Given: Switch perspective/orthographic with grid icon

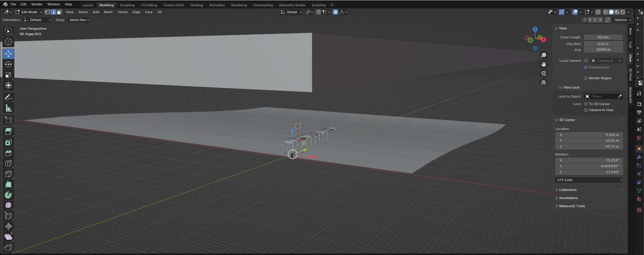Looking at the screenshot, I should 543,82.
